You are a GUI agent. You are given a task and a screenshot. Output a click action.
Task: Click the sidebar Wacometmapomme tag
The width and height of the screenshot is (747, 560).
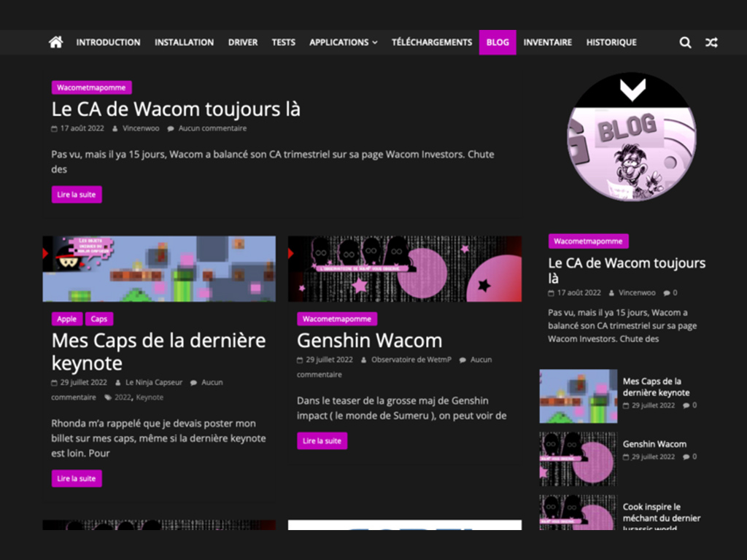589,241
